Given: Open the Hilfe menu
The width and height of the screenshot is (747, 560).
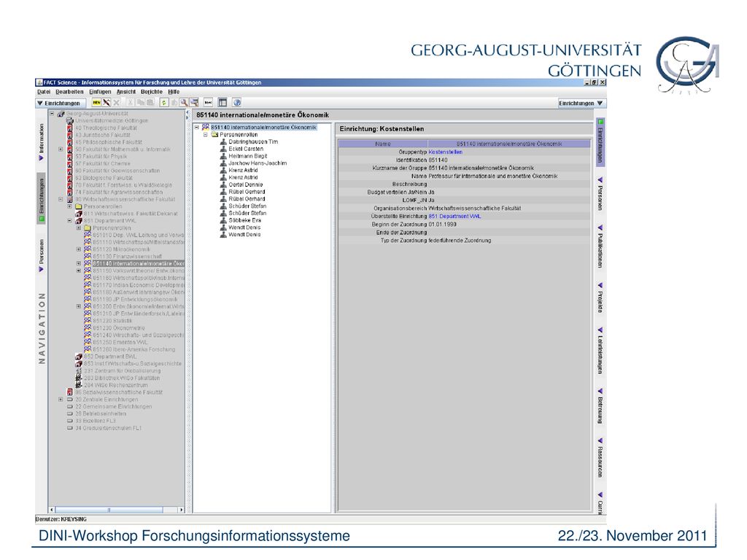Looking at the screenshot, I should click(174, 92).
